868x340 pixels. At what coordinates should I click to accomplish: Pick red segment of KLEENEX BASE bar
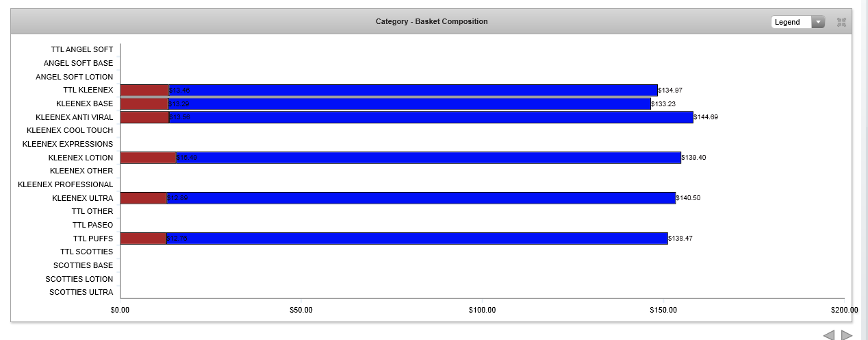(x=144, y=104)
